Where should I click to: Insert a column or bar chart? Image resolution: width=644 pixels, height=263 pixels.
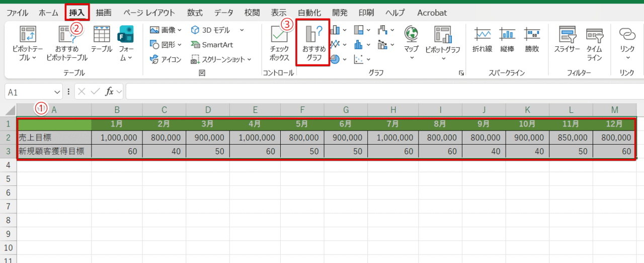[x=335, y=30]
